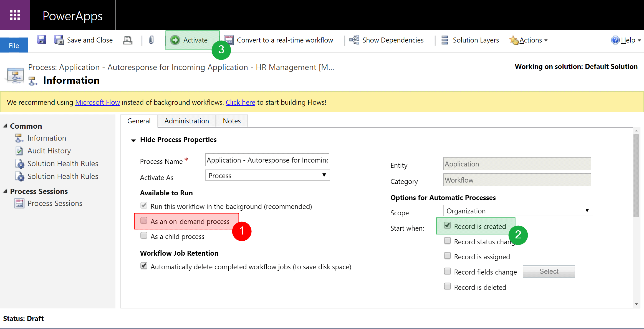The width and height of the screenshot is (644, 329).
Task: Enable Record is assigned checkbox
Action: pos(447,256)
